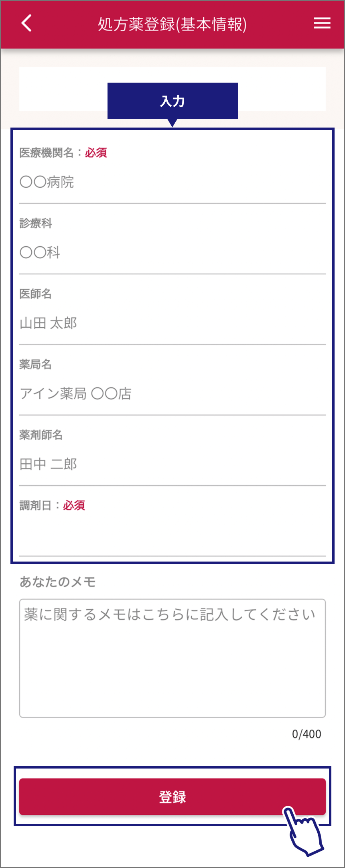The height and width of the screenshot is (868, 345).
Task: Click the 必須 tag beside 調剤日
Action: pos(74,505)
